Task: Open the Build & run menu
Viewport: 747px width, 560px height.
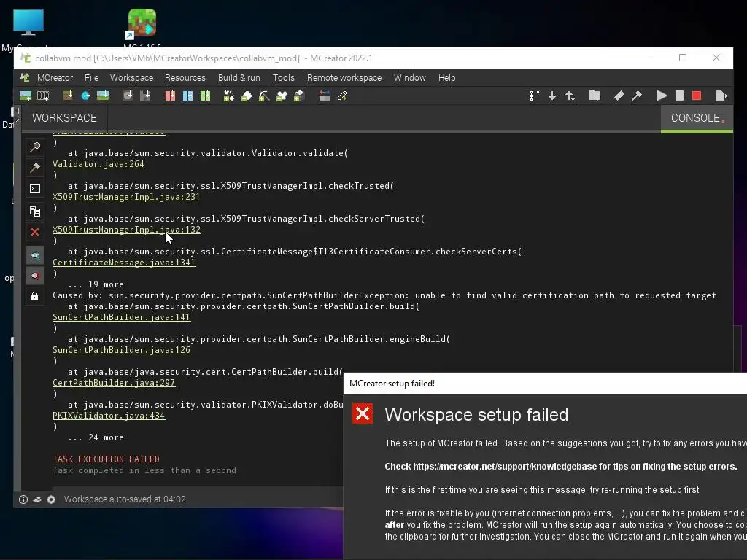Action: (x=239, y=77)
